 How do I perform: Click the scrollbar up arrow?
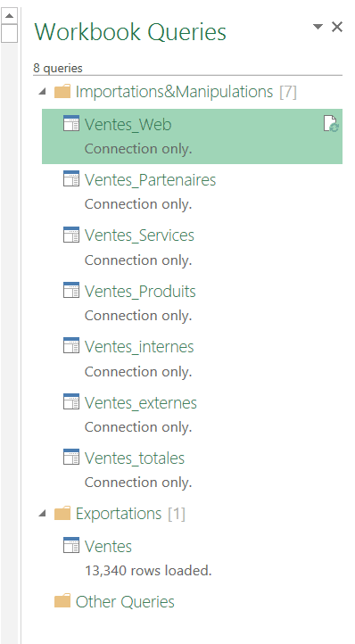[x=10, y=15]
